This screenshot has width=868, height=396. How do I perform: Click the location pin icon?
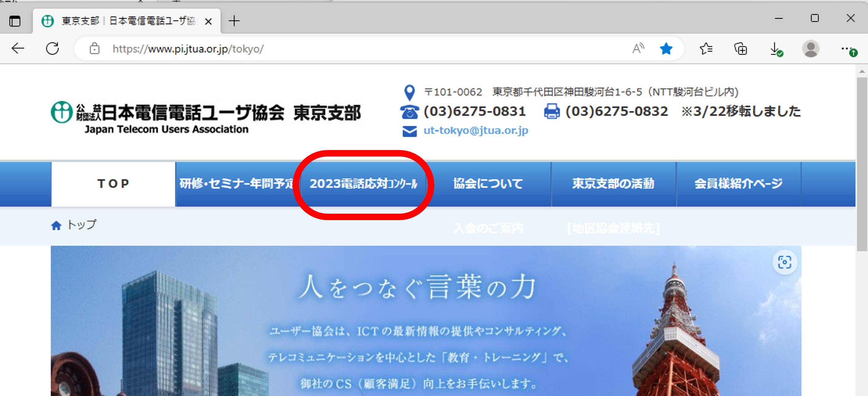coord(409,92)
